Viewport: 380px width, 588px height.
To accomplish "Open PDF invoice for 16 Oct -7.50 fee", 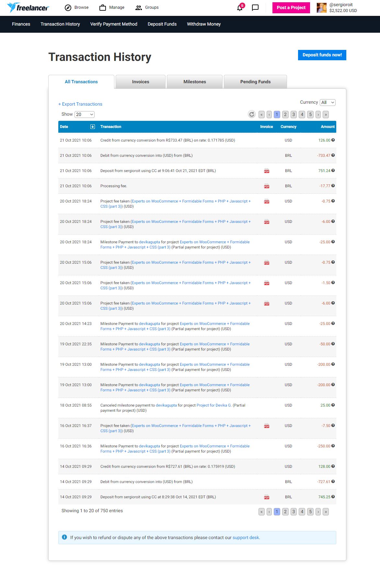I will coord(267,426).
